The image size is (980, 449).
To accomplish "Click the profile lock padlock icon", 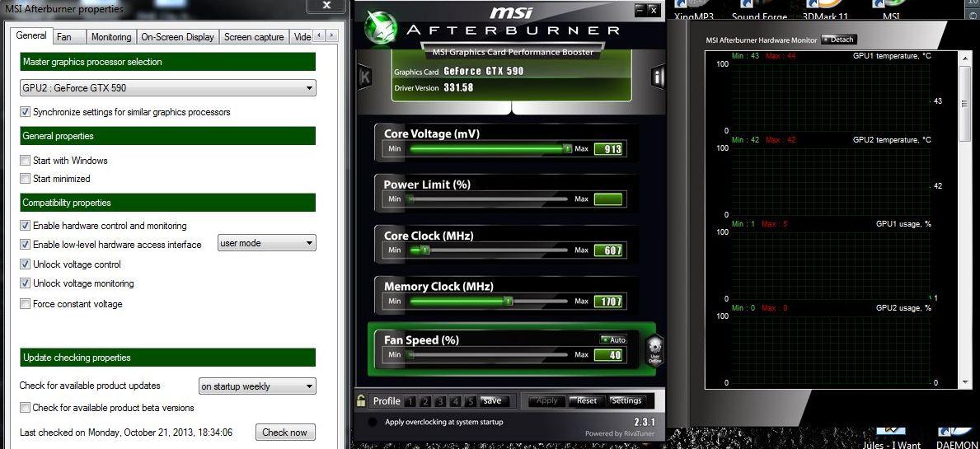I will point(361,400).
